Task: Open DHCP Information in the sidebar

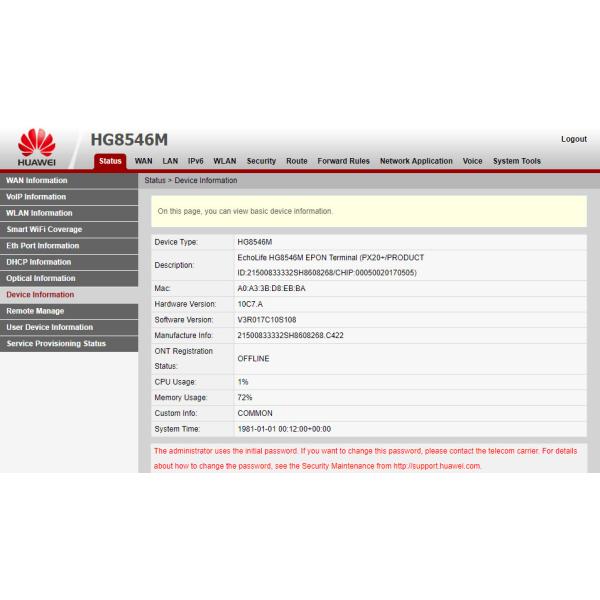Action: [x=69, y=262]
